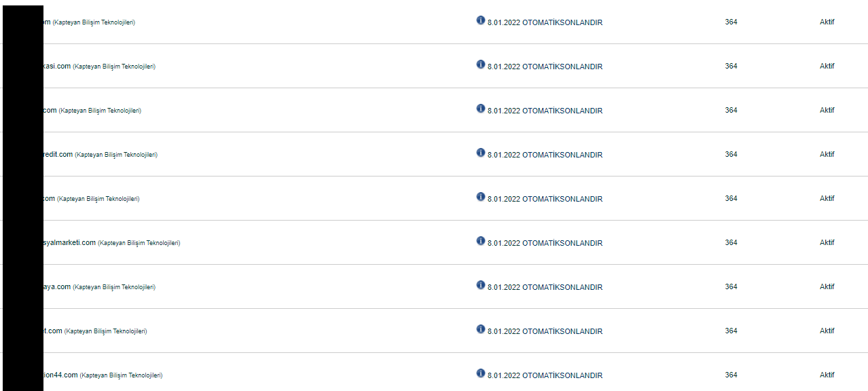
Task: Click info icon in the redit.com row
Action: coord(481,152)
